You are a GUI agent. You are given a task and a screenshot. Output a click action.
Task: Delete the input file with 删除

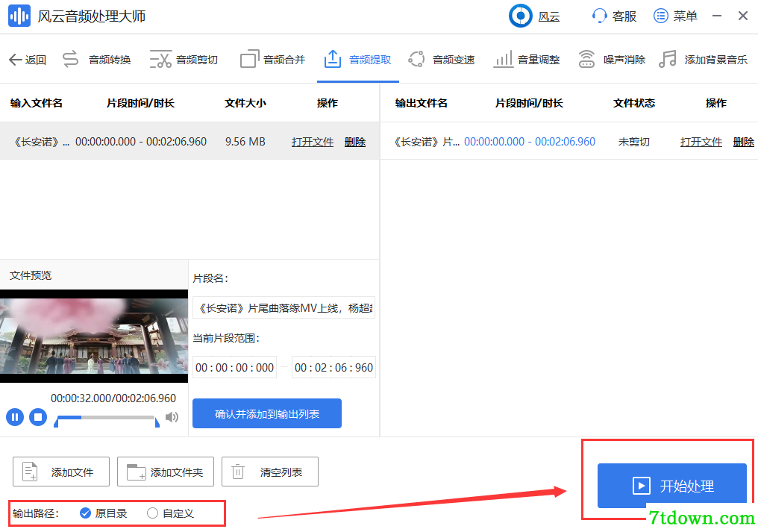355,142
